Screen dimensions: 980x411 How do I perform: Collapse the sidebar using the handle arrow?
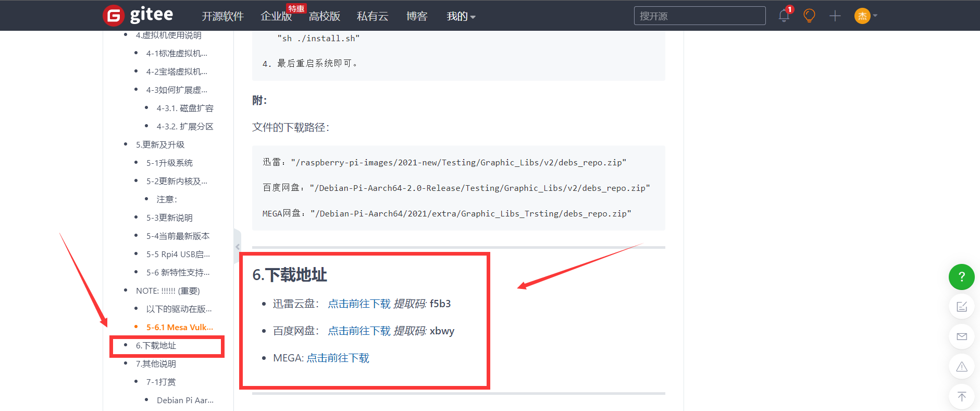pyautogui.click(x=238, y=247)
